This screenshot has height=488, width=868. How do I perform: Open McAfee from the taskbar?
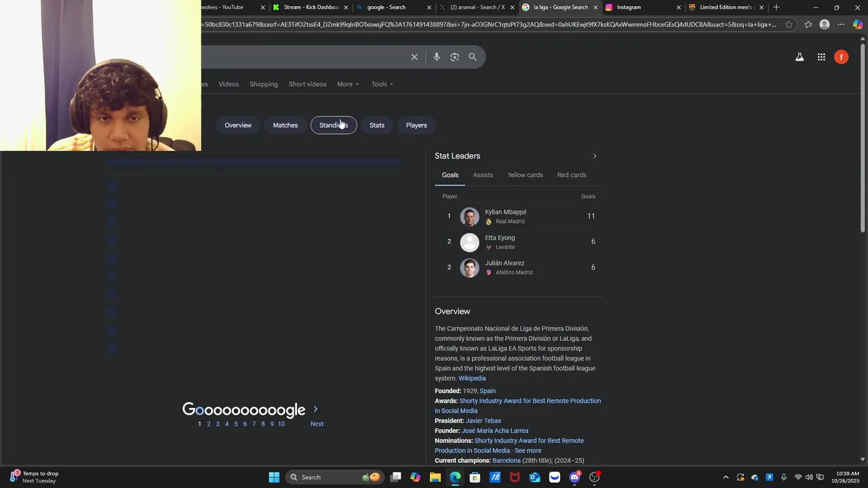click(515, 477)
